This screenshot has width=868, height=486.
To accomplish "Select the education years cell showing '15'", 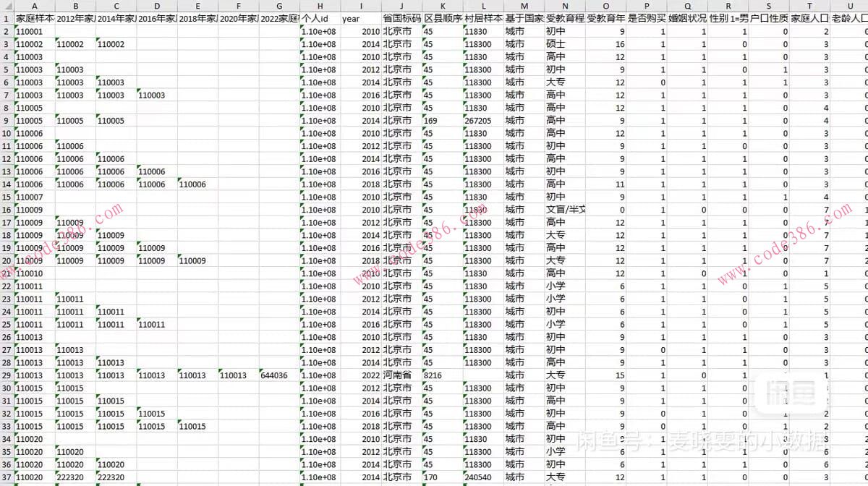I will coord(605,375).
